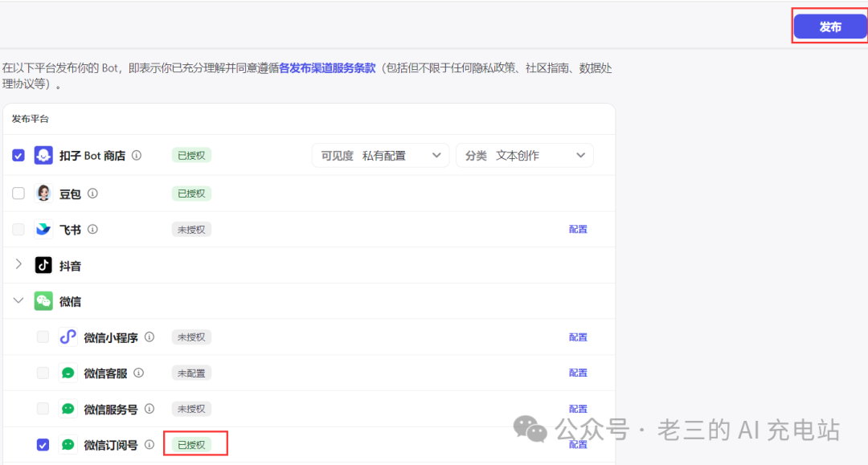The height and width of the screenshot is (465, 868).
Task: Collapse the 微信 platform group
Action: click(x=18, y=301)
